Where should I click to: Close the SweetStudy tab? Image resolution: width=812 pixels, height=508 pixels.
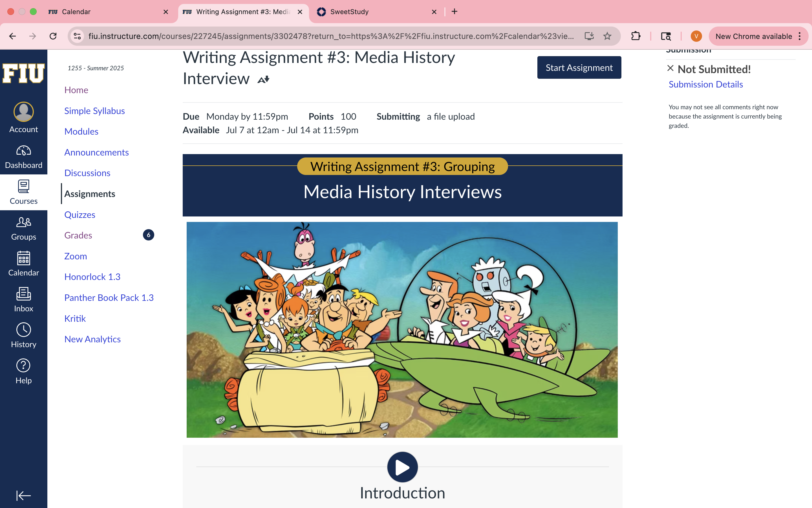434,12
